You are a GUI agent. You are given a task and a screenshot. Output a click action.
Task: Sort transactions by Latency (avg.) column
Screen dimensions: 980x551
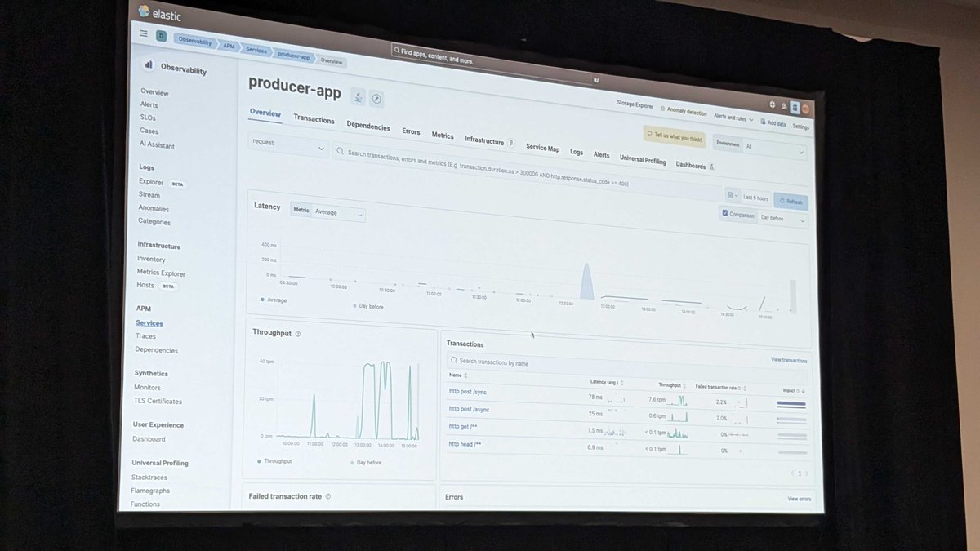[x=607, y=382]
